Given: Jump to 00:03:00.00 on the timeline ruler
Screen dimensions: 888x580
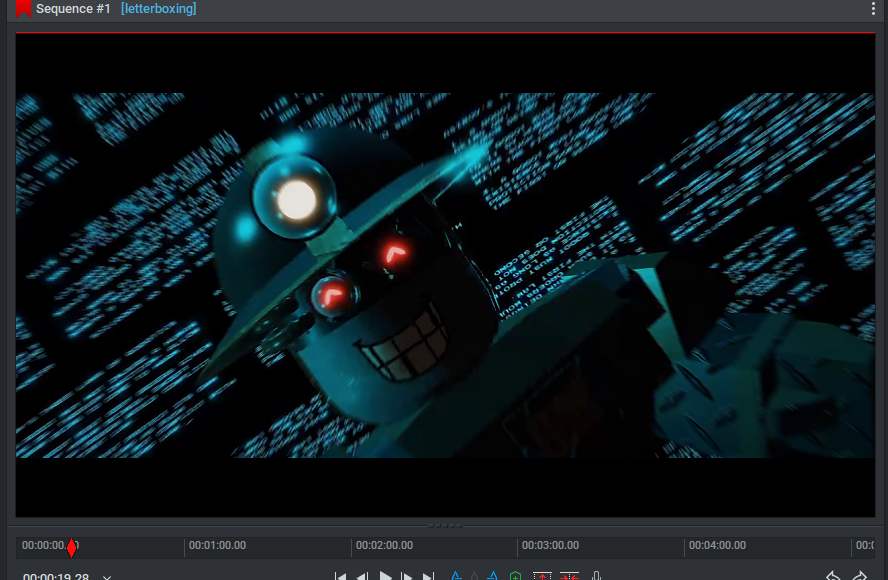Looking at the screenshot, I should 550,545.
